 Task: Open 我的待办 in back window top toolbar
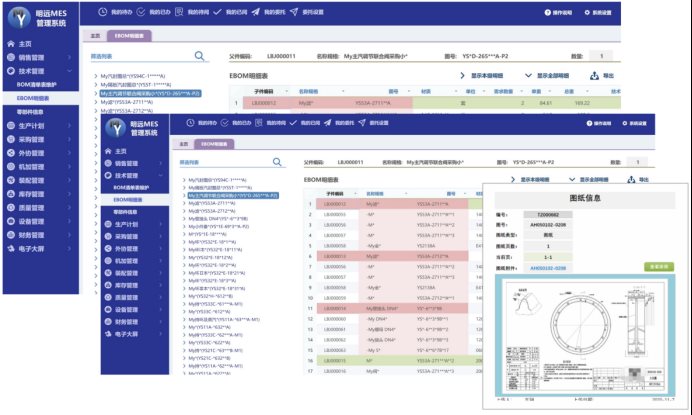click(x=117, y=12)
